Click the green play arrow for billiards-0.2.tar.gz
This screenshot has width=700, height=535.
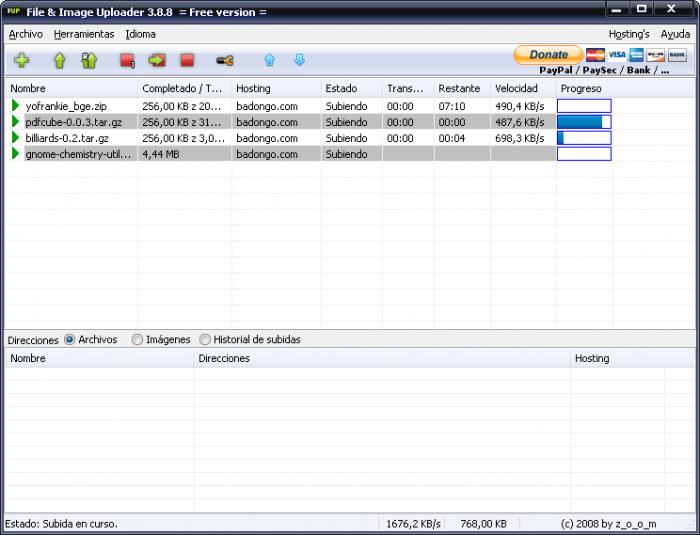[x=16, y=138]
